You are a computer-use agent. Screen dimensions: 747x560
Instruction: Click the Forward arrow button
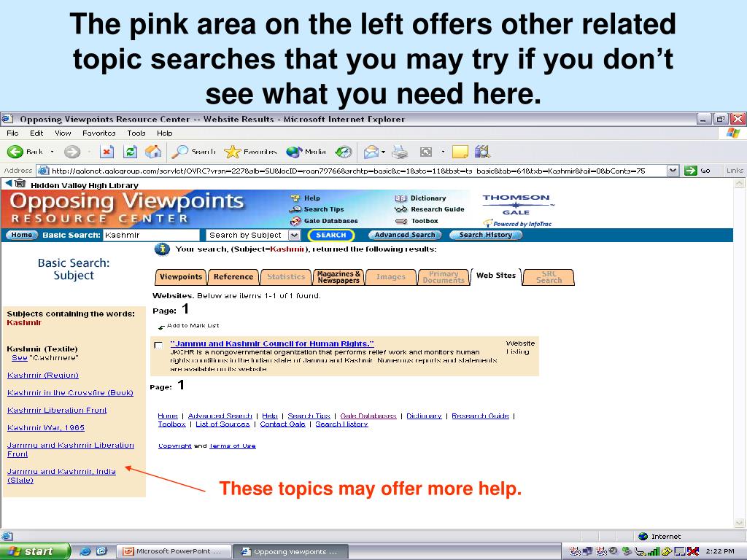[72, 152]
